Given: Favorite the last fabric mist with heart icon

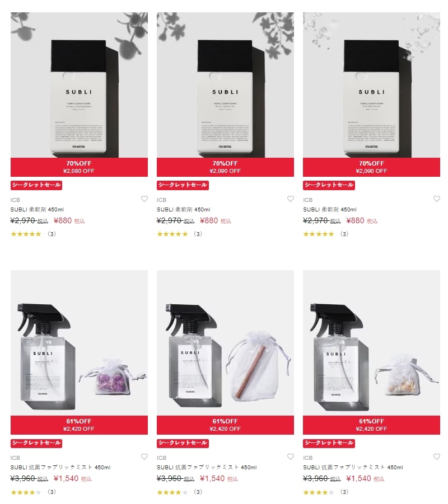Looking at the screenshot, I should tap(437, 457).
